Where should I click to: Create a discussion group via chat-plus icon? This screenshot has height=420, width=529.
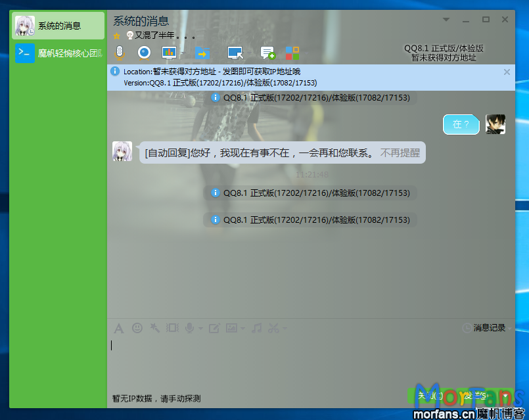268,53
